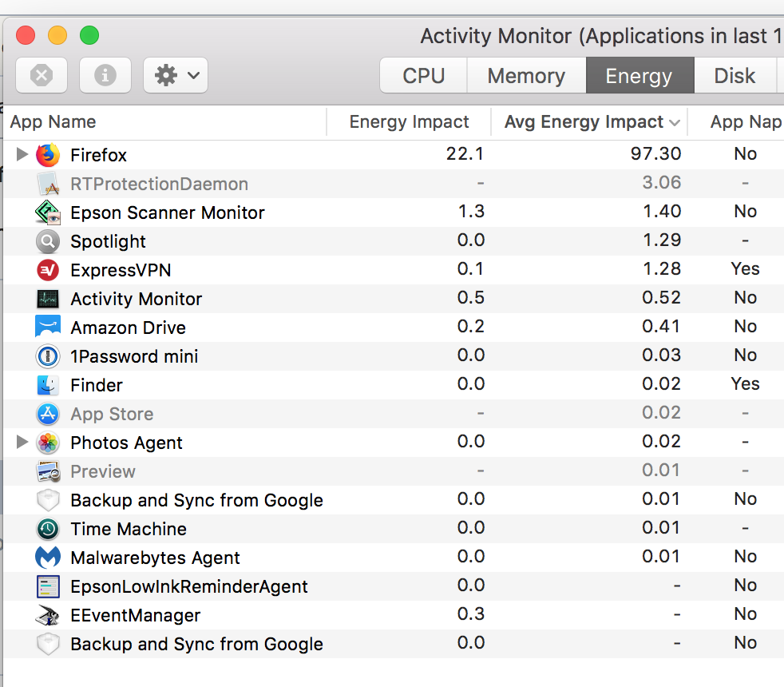
Task: Select the Preview name text
Action: pos(102,471)
